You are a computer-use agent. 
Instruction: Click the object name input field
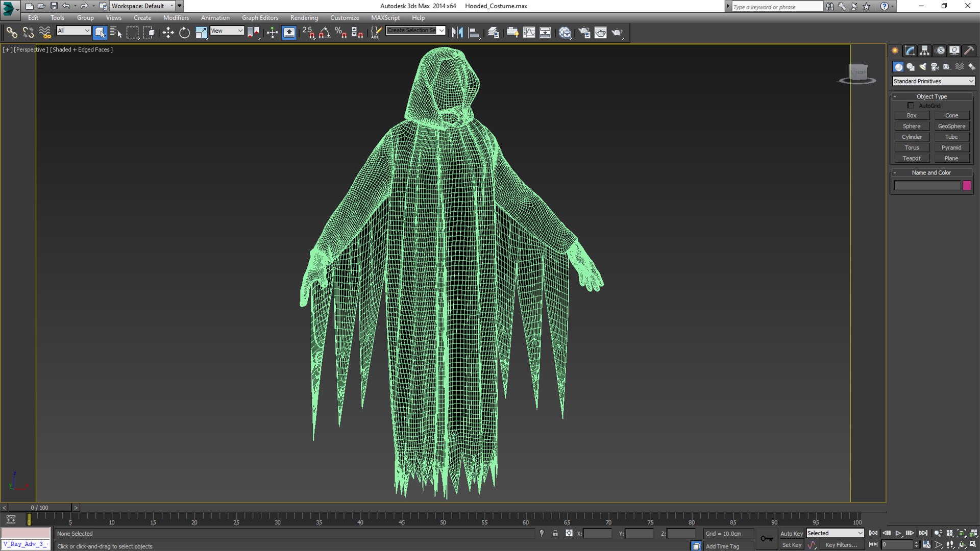(x=927, y=186)
